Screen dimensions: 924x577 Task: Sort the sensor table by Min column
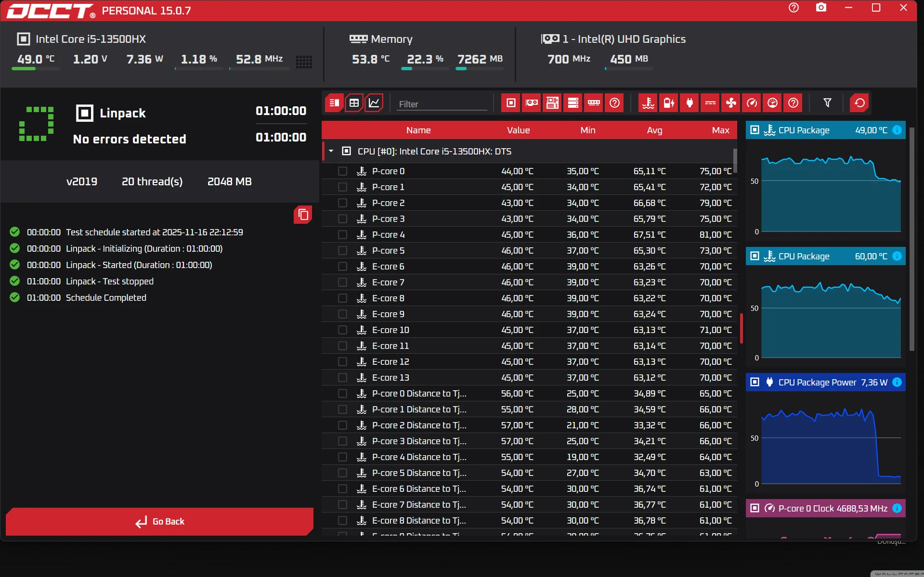587,130
